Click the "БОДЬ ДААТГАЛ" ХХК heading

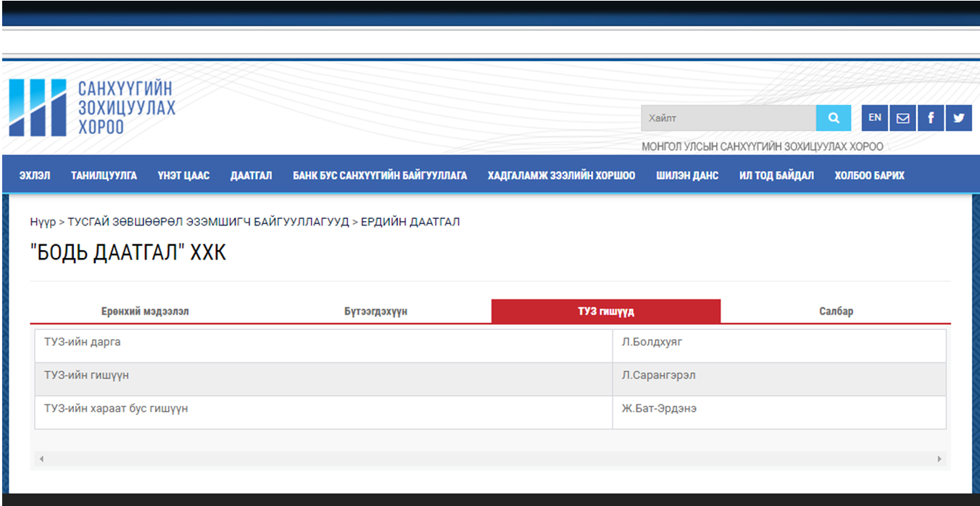[x=128, y=252]
